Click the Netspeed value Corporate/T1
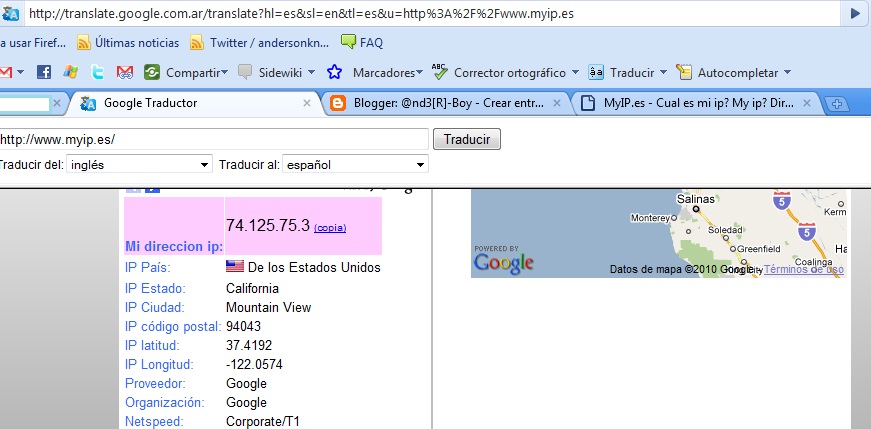 click(263, 422)
